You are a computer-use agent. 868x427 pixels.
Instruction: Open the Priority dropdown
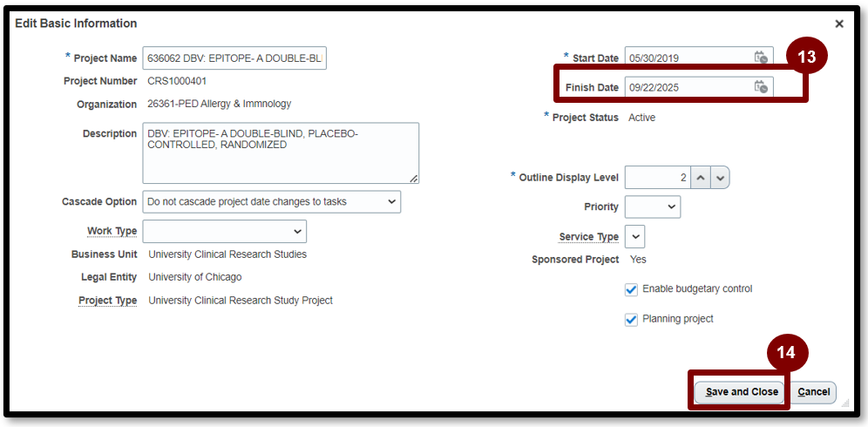(653, 207)
